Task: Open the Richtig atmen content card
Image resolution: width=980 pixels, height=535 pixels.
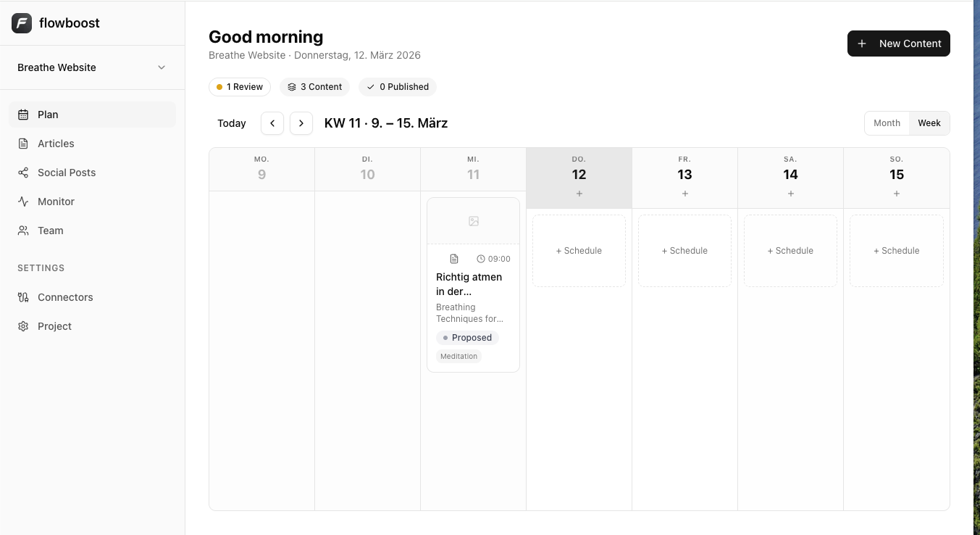Action: pos(473,284)
